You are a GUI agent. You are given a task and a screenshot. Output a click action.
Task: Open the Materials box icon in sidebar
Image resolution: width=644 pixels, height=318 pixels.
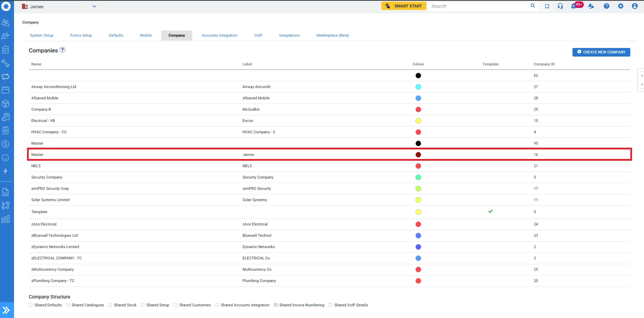click(5, 103)
